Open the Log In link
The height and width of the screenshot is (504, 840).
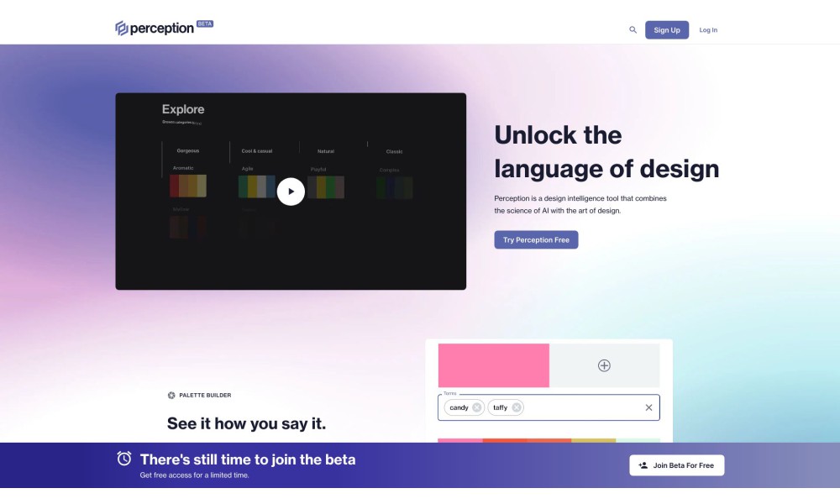(x=708, y=30)
